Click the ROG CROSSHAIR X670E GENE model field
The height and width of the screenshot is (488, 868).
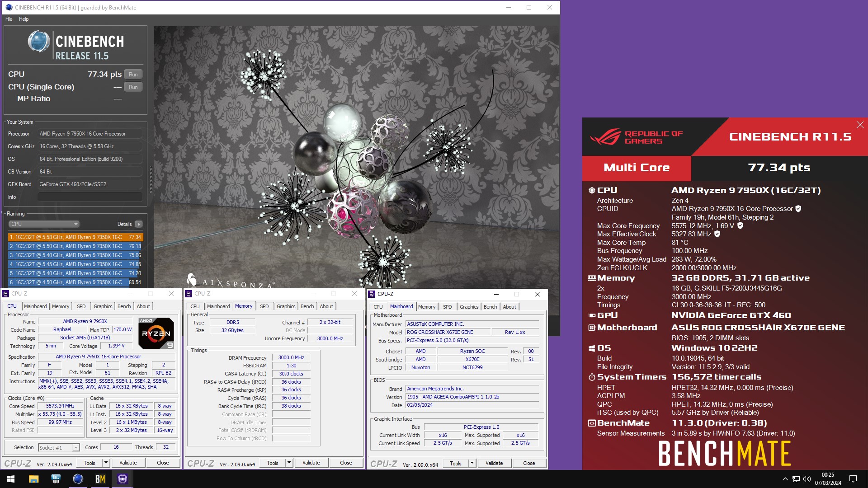pyautogui.click(x=448, y=332)
